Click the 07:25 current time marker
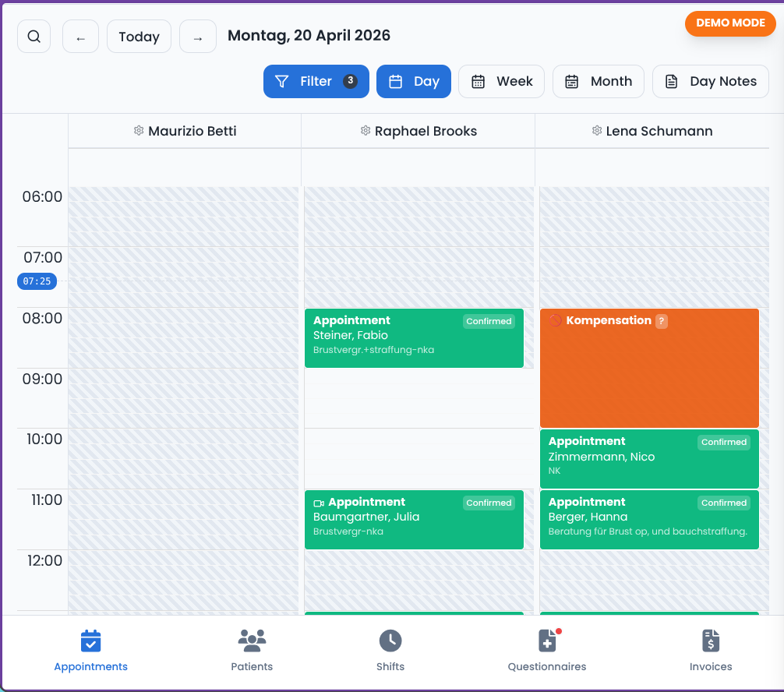 click(x=37, y=281)
